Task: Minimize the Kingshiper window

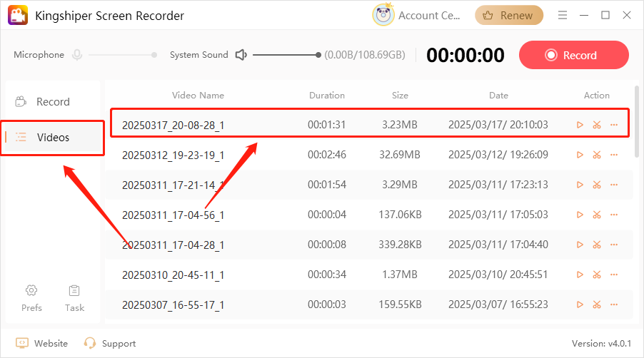Action: click(584, 15)
